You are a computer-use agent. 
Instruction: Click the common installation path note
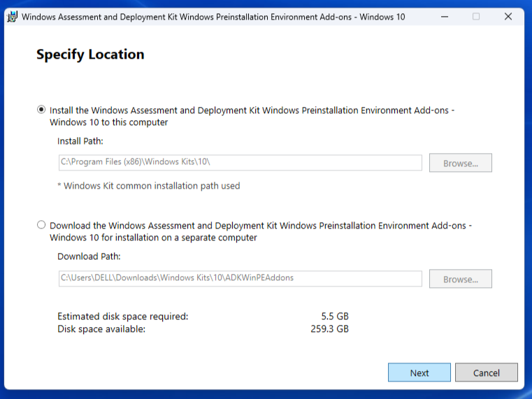[x=149, y=186]
